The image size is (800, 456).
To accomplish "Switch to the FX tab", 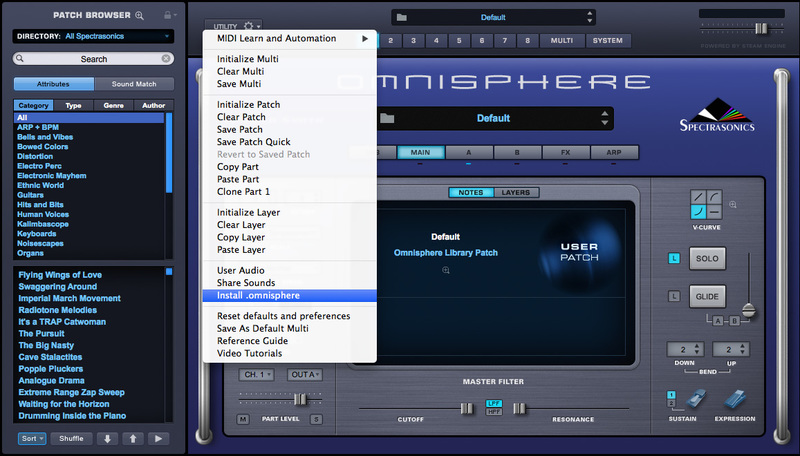I will pos(565,152).
